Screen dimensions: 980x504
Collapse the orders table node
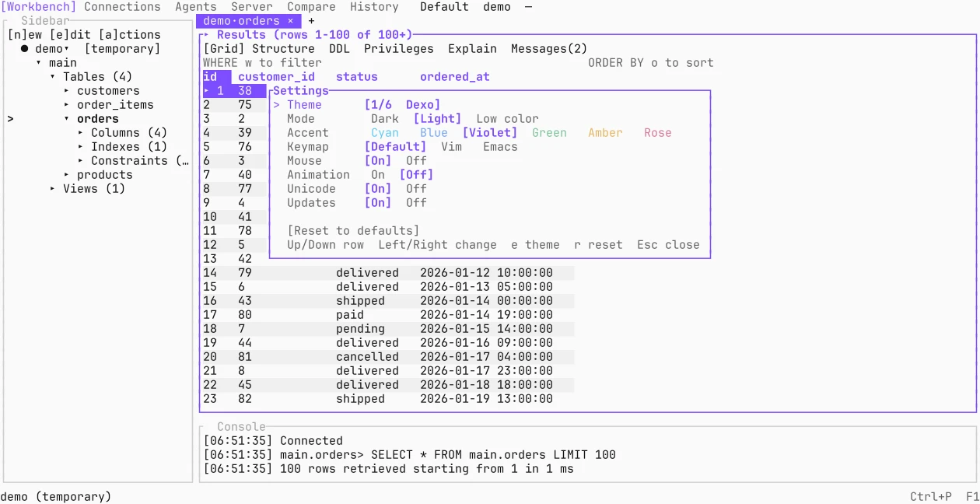(x=67, y=119)
